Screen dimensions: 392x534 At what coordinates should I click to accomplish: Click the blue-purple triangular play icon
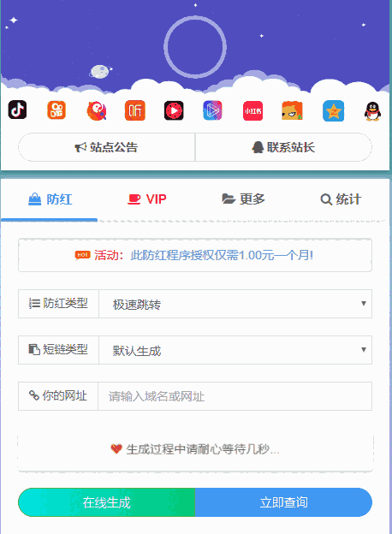tap(213, 110)
